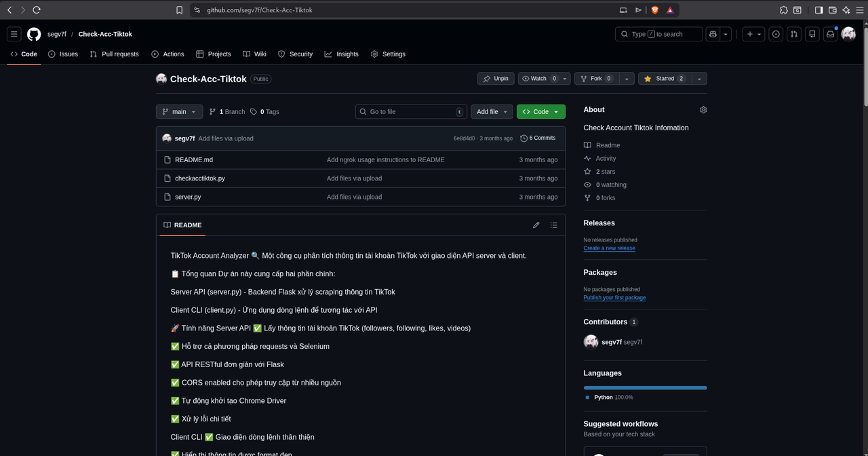This screenshot has width=868, height=456.
Task: Reload the page with browser refresh icon
Action: click(x=37, y=10)
